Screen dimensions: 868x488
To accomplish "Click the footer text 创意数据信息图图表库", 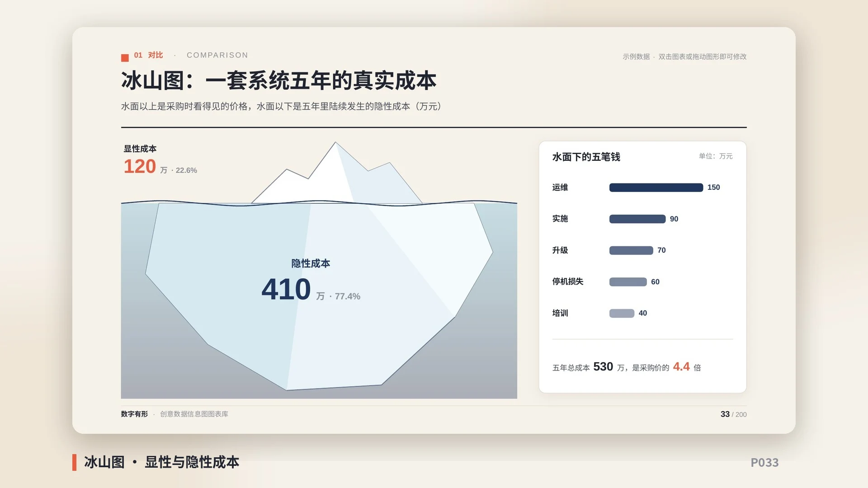I will (194, 414).
